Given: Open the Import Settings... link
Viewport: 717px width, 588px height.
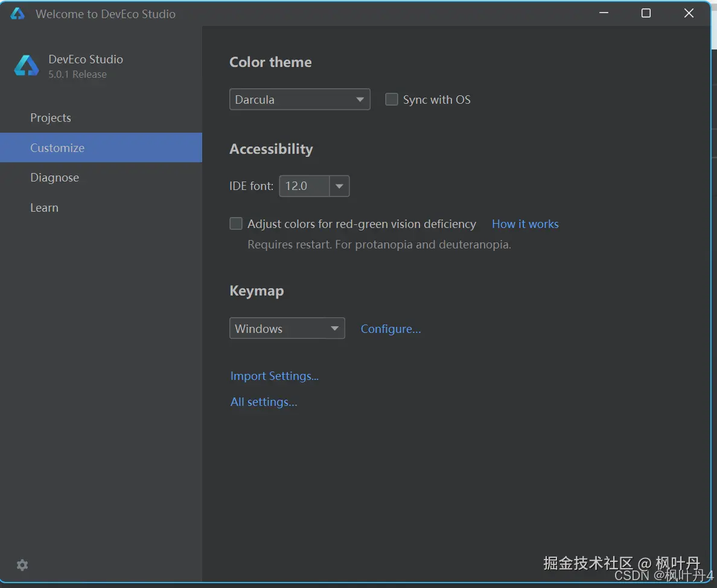Looking at the screenshot, I should coord(275,376).
